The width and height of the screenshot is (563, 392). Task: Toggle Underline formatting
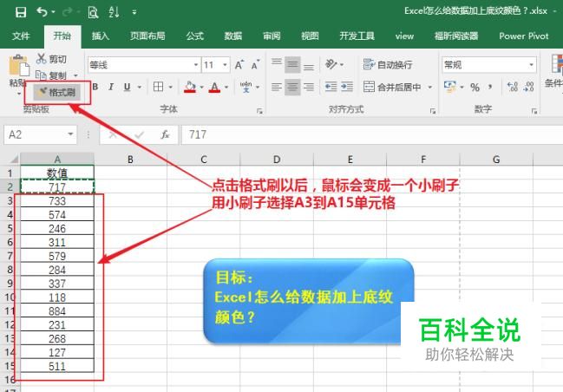[128, 87]
